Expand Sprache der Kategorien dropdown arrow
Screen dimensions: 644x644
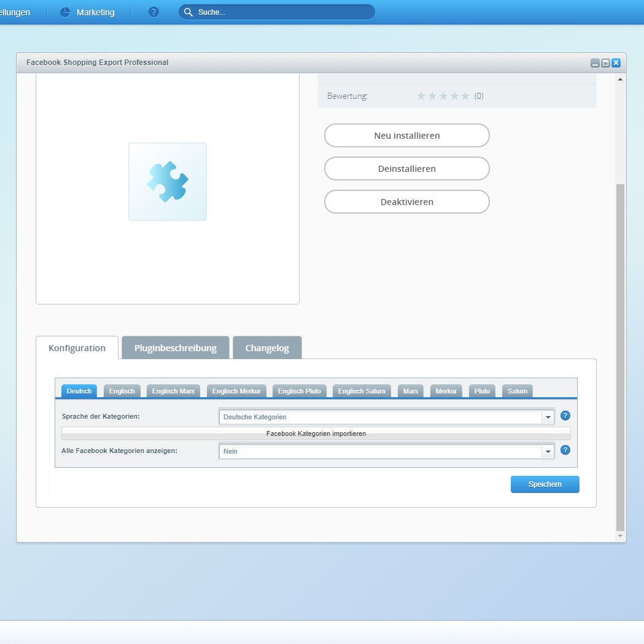click(x=548, y=417)
